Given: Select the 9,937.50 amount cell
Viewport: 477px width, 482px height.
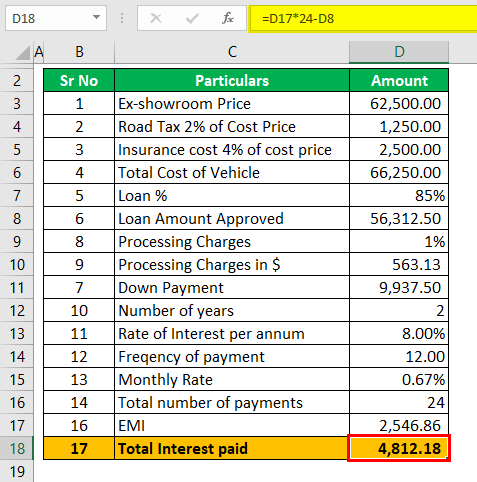Looking at the screenshot, I should 399,288.
